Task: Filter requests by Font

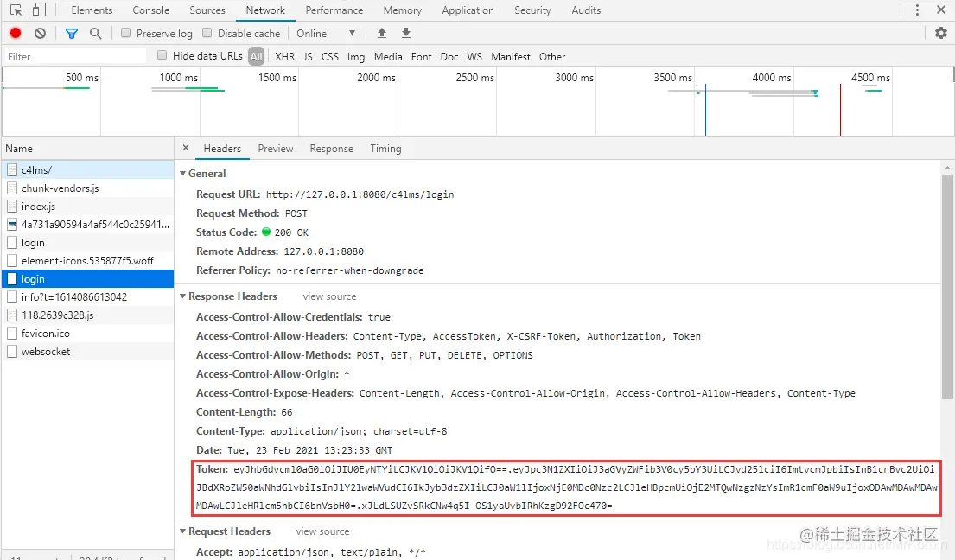Action: click(422, 57)
